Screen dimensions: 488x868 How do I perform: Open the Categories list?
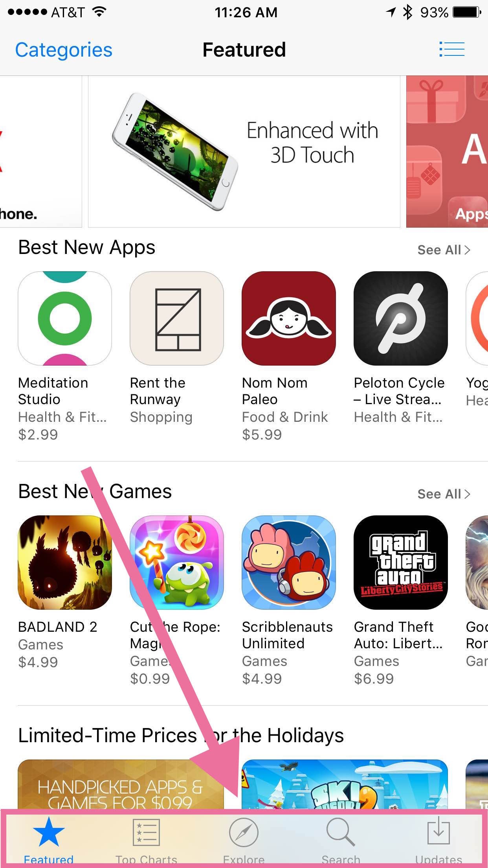64,50
